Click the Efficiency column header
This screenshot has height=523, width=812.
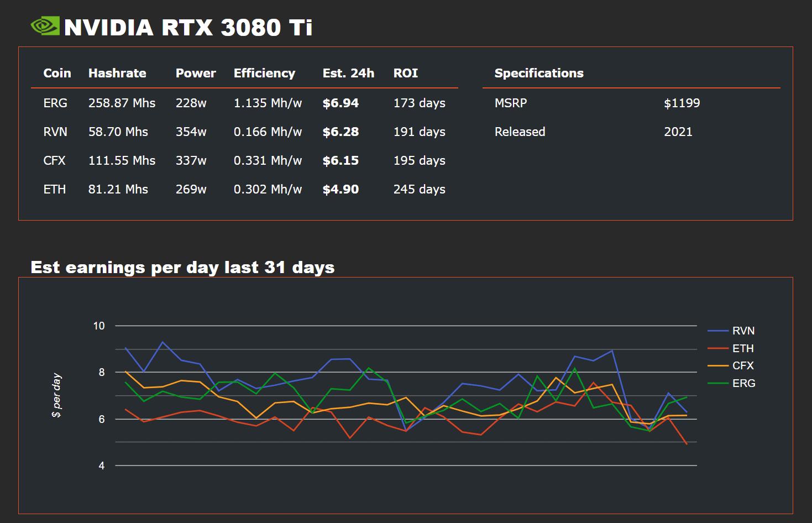coord(264,74)
